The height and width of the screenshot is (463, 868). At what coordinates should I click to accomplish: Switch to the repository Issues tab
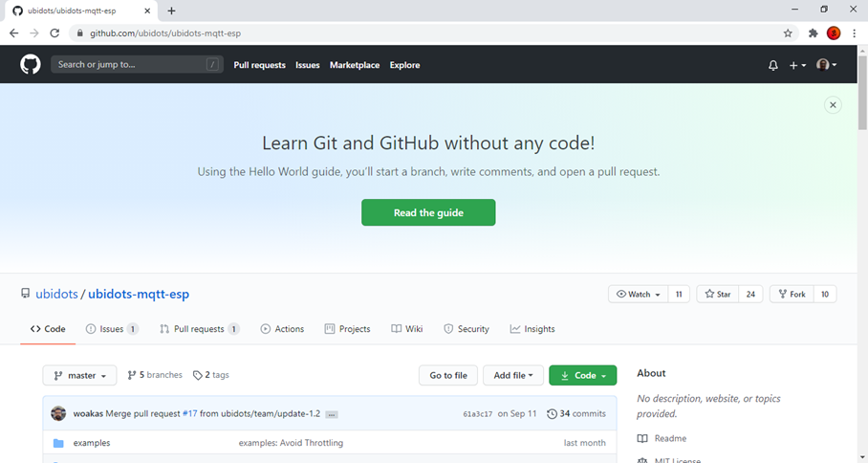pyautogui.click(x=112, y=329)
